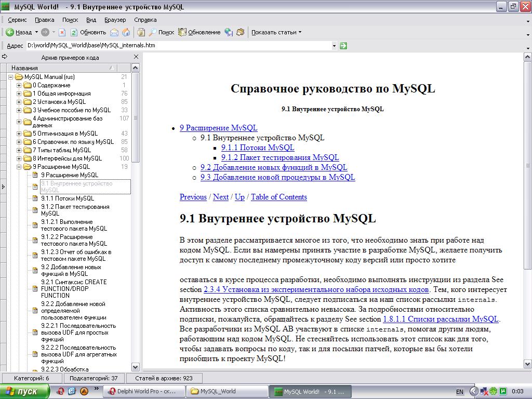Open the Справка menu
Image resolution: width=532 pixels, height=399 pixels.
point(145,20)
